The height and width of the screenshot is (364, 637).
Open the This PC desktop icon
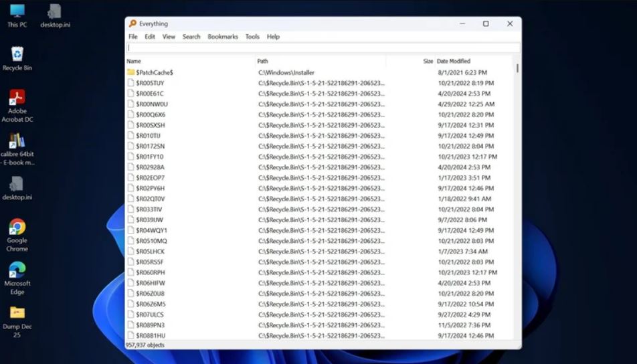[x=17, y=12]
